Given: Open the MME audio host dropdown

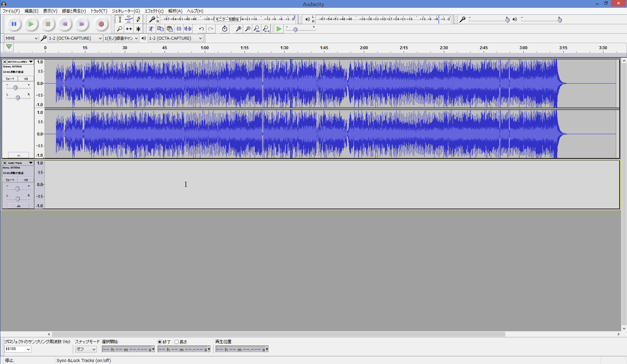Looking at the screenshot, I should [21, 38].
